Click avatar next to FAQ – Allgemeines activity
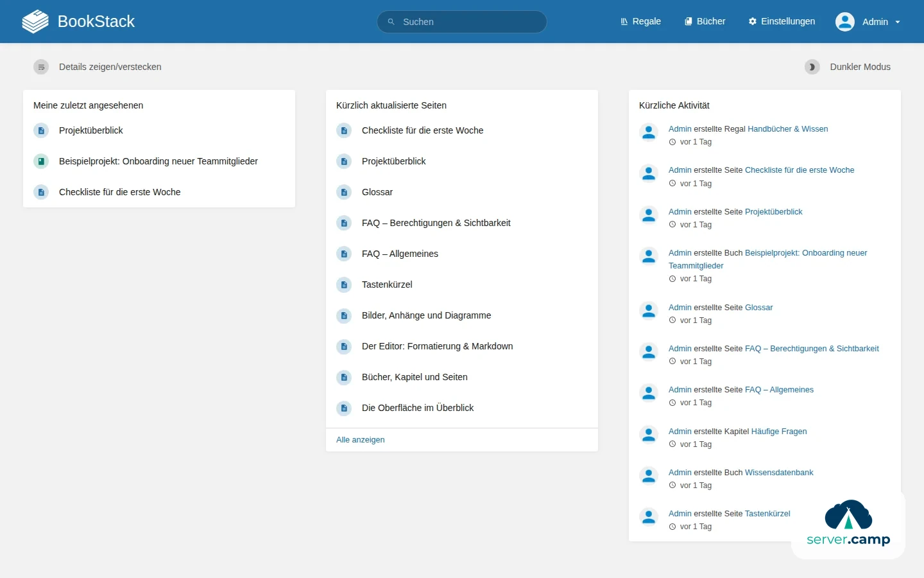Screen dimensions: 924x578 [649, 393]
